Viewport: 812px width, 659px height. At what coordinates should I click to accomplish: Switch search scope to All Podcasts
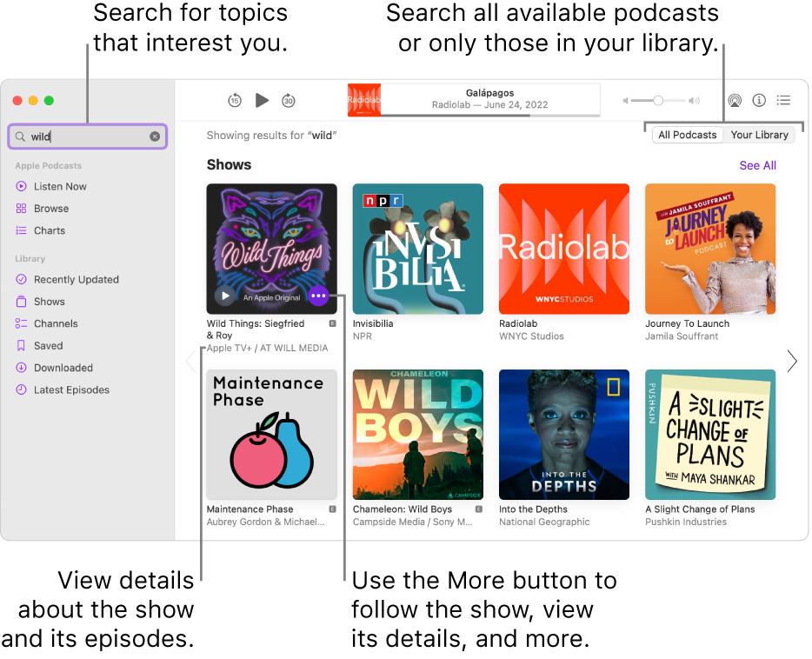687,135
